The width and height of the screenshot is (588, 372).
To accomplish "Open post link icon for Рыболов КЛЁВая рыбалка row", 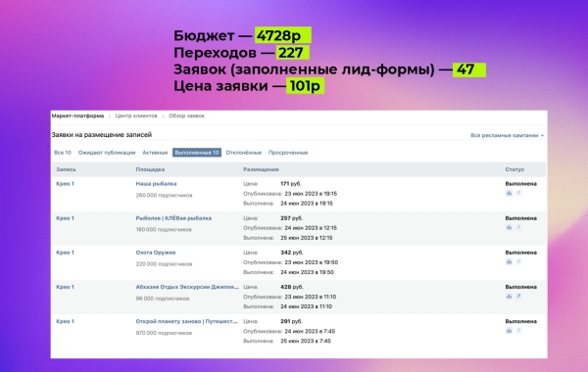I will click(x=518, y=227).
